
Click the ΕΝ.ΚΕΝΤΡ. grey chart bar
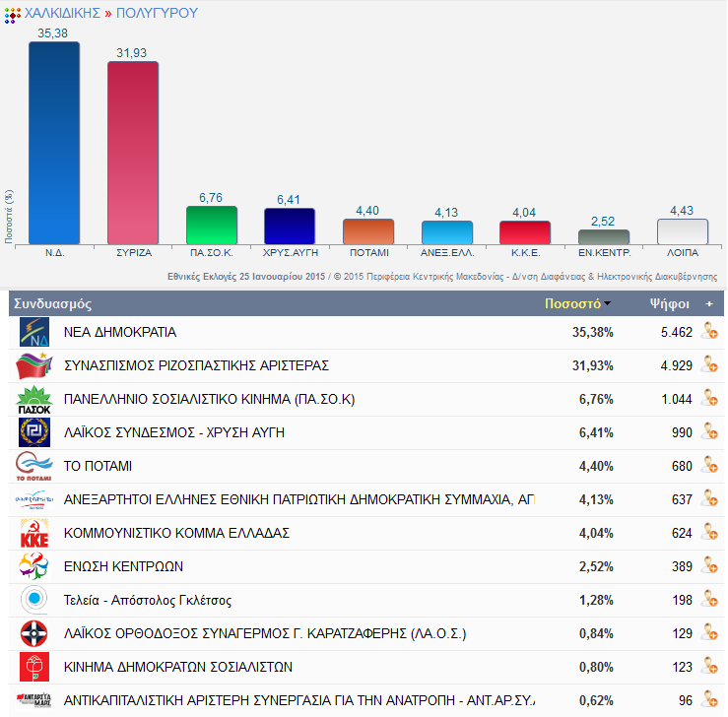(x=604, y=236)
